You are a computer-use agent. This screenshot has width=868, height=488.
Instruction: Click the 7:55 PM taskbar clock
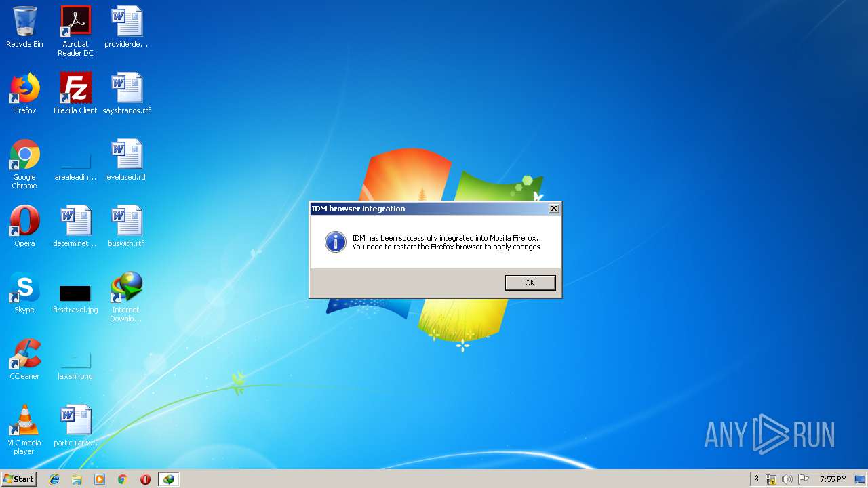pos(833,479)
